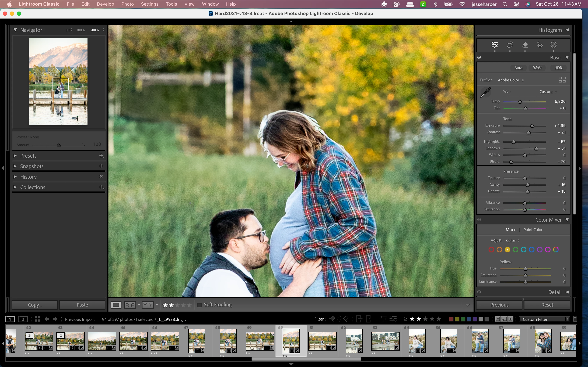Switch to Grid view in filmstrip bar

click(x=37, y=319)
